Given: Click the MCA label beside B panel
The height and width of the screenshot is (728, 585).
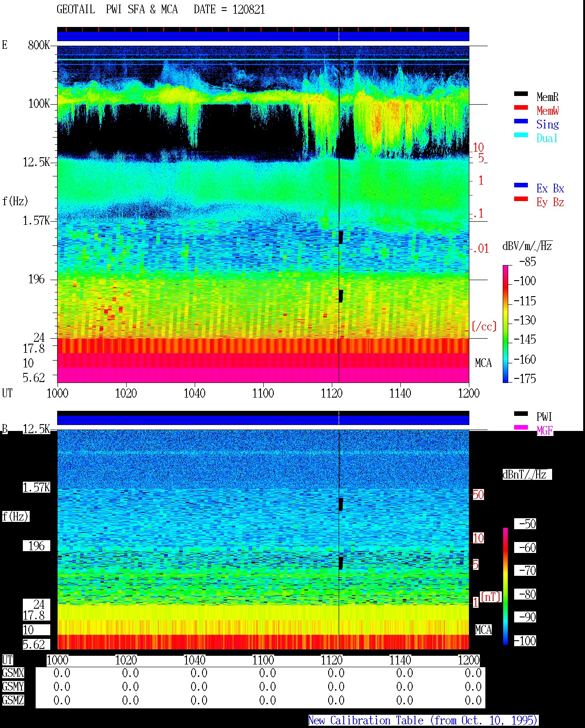Looking at the screenshot, I should (x=483, y=630).
